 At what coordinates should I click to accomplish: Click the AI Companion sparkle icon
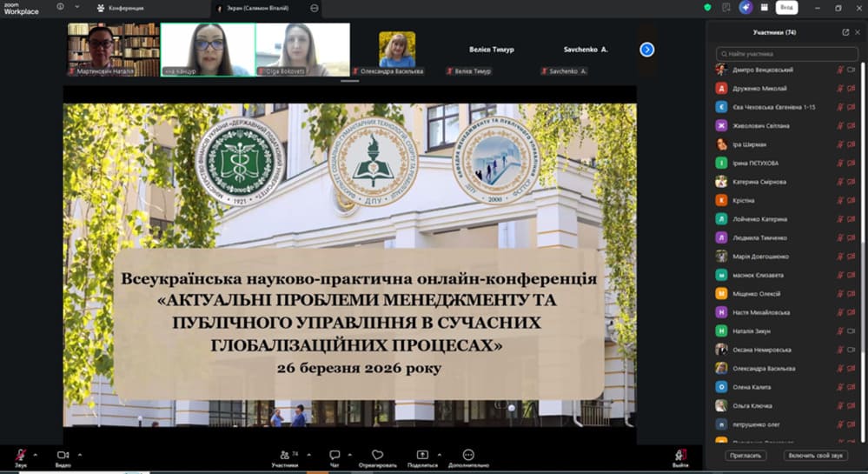pos(745,8)
